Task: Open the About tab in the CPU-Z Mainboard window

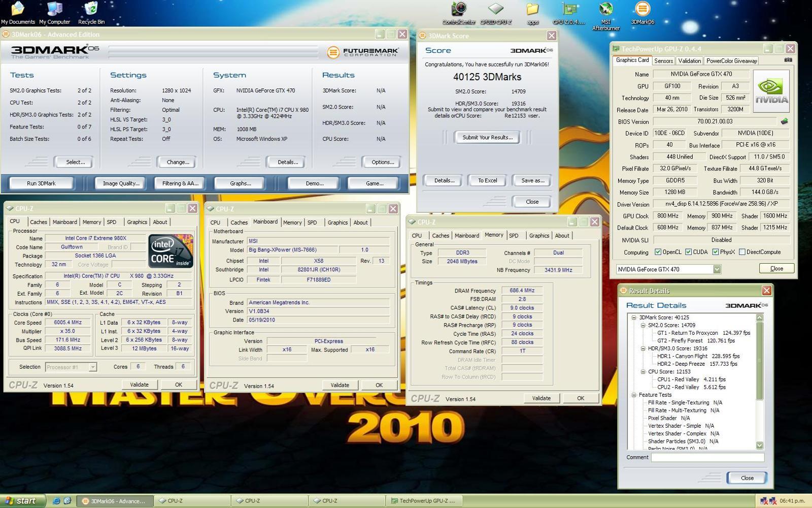Action: click(x=360, y=223)
